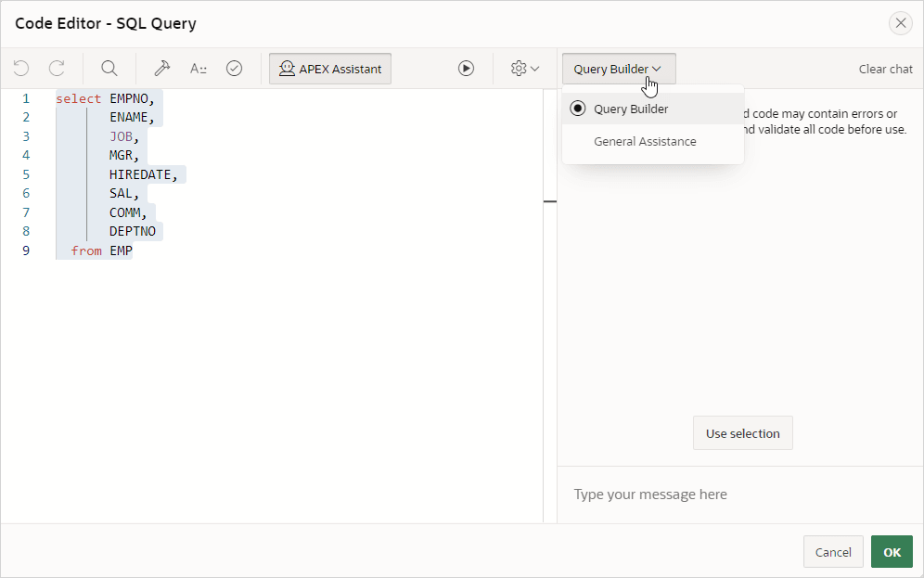This screenshot has width=924, height=578.
Task: Run the query play icon
Action: click(x=466, y=69)
